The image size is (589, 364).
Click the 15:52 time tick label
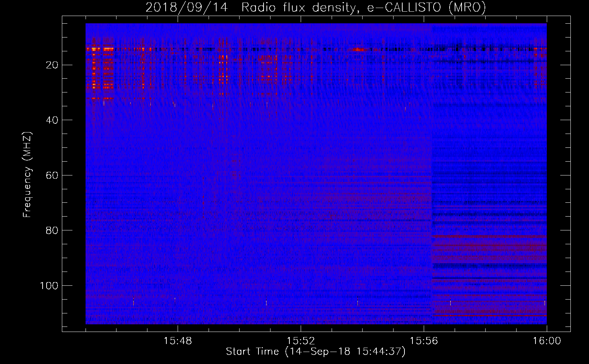click(301, 341)
